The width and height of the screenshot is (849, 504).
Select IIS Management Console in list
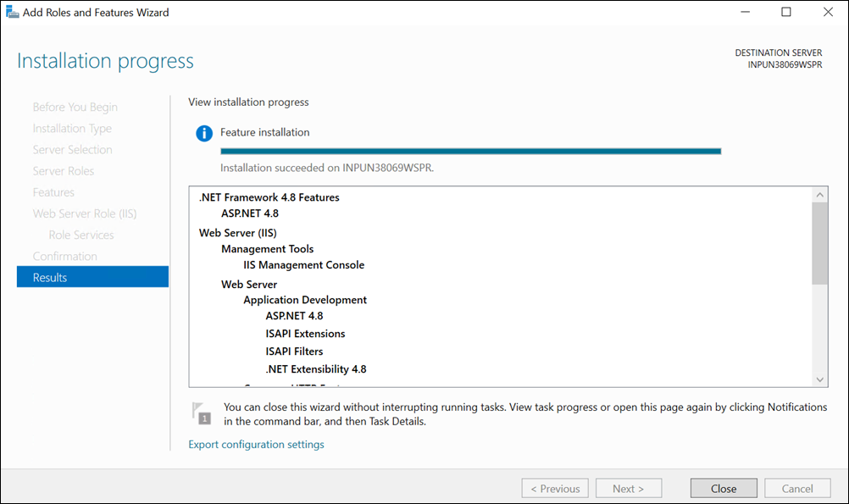coord(303,265)
